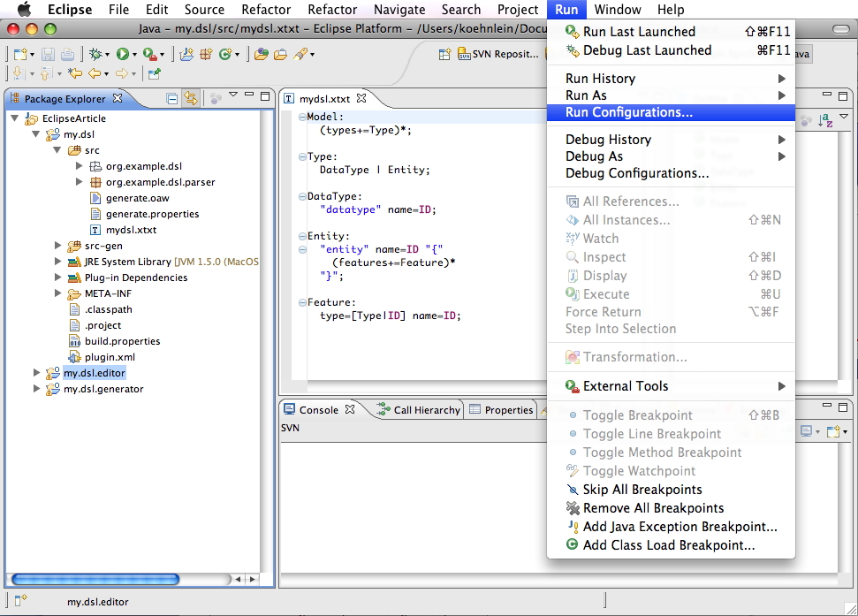Click the Forward navigation arrow icon

(x=121, y=72)
